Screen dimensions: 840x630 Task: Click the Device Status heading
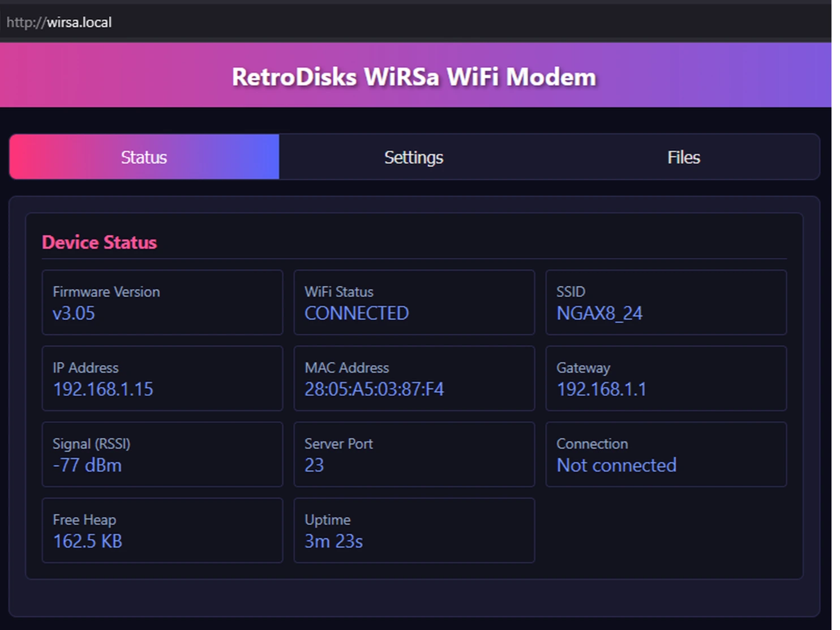pos(100,242)
